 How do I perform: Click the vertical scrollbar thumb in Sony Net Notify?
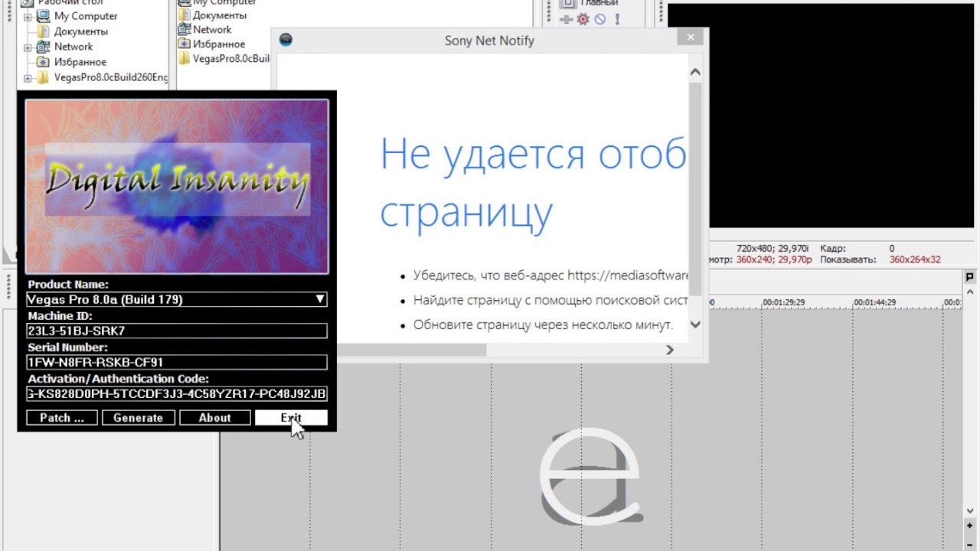point(695,189)
